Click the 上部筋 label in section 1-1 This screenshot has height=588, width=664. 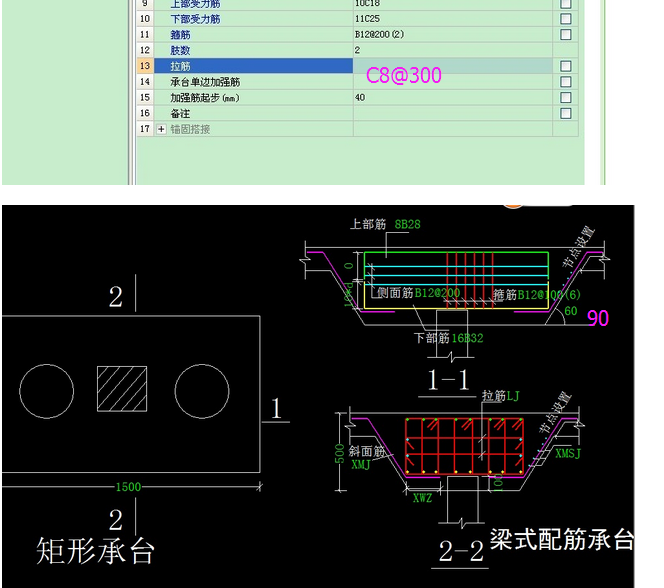[368, 224]
